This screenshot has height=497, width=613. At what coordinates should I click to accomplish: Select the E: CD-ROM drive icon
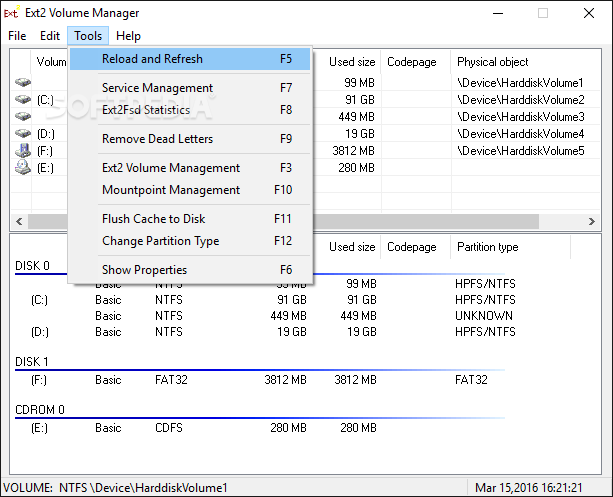coord(22,168)
